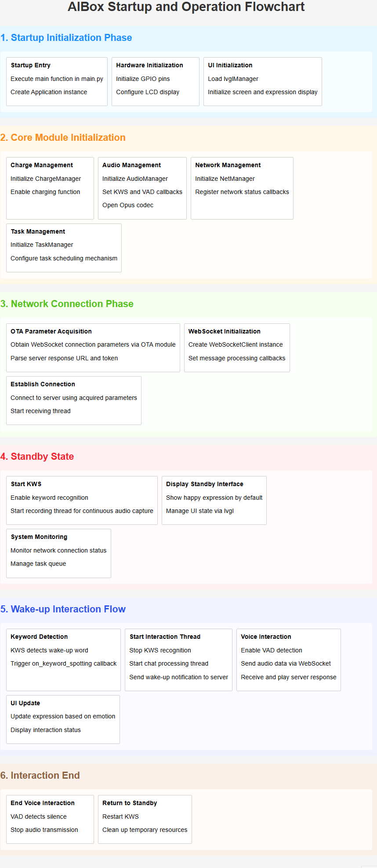Image resolution: width=377 pixels, height=868 pixels.
Task: Click the 'UI Update' card title
Action: (x=25, y=703)
